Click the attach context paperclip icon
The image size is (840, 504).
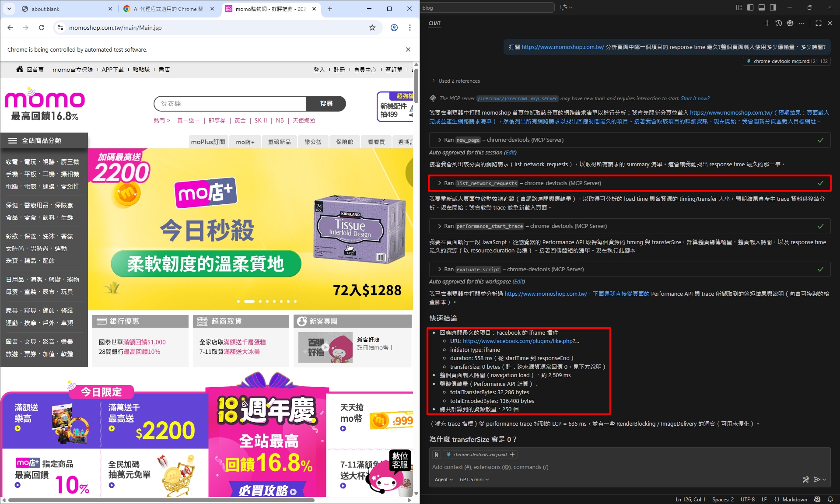point(436,455)
